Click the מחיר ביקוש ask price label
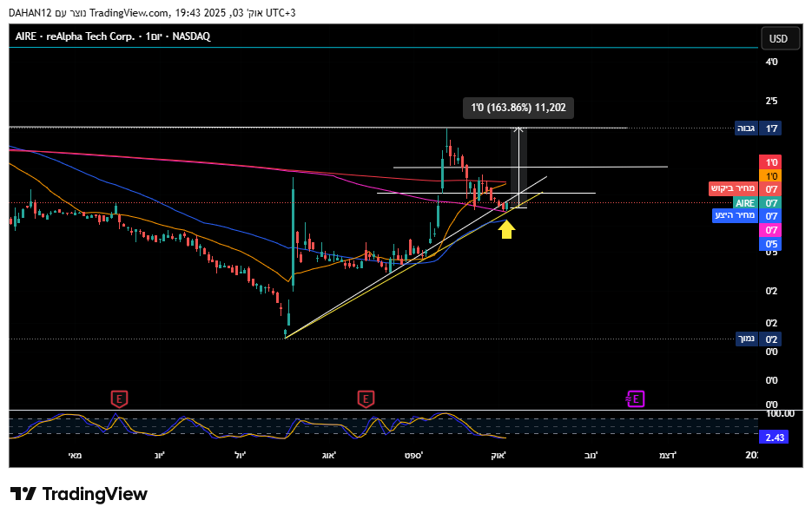Image resolution: width=812 pixels, height=520 pixels. (733, 188)
